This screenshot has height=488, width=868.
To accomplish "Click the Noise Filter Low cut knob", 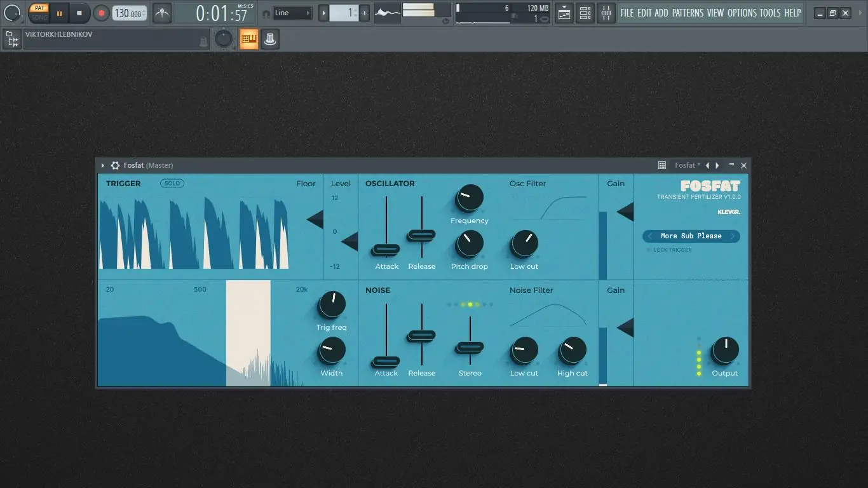I will (x=524, y=350).
